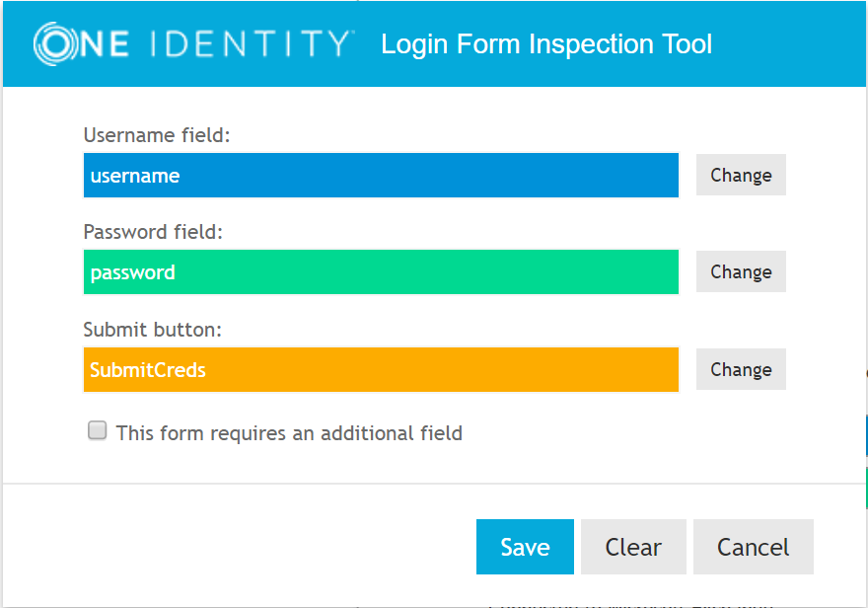The image size is (868, 608).
Task: Select the orange SubmitCreds field box
Action: pyautogui.click(x=381, y=370)
